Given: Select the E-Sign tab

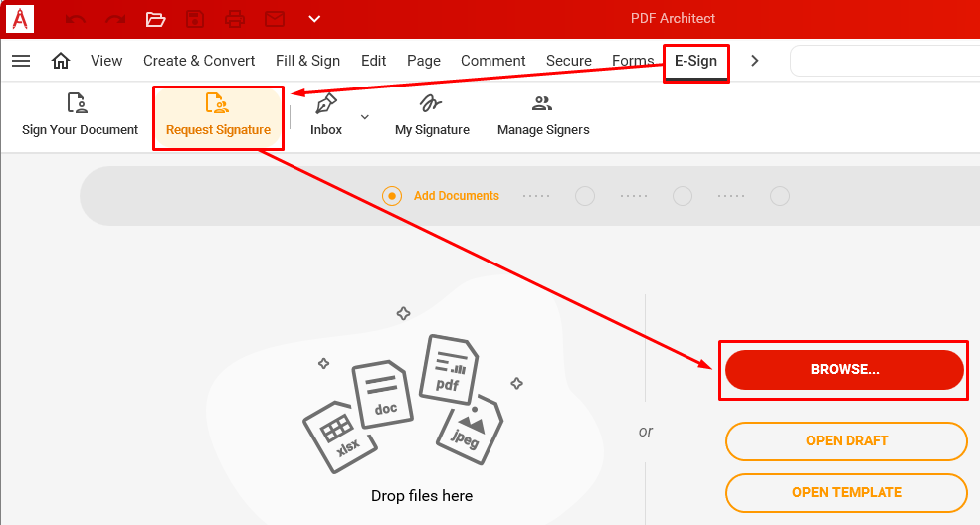Looking at the screenshot, I should 695,62.
